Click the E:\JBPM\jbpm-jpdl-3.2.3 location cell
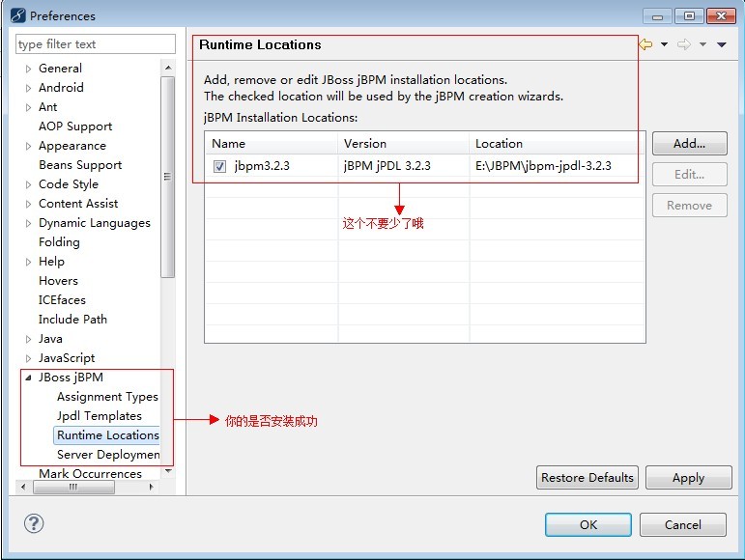 tap(543, 166)
